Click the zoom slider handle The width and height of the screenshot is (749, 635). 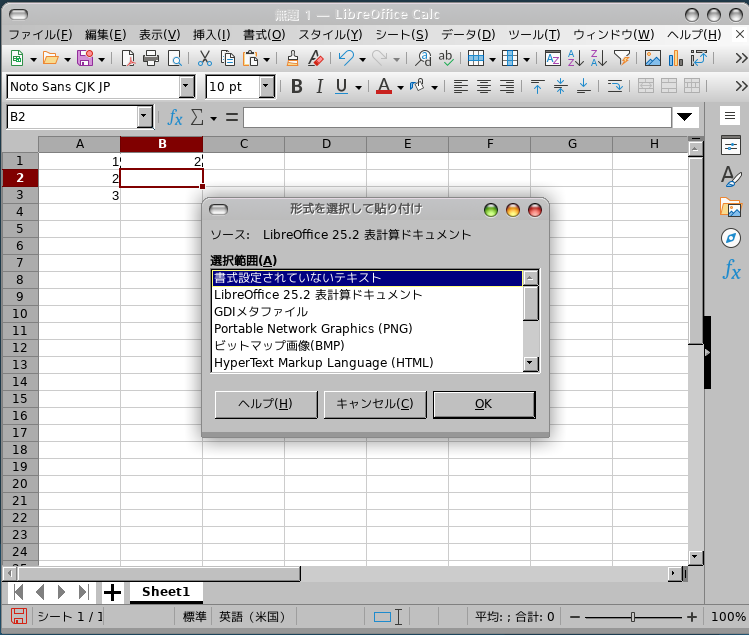tap(632, 617)
